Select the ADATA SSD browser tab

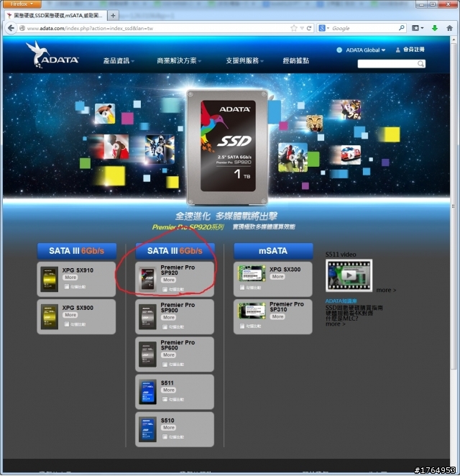pyautogui.click(x=56, y=15)
